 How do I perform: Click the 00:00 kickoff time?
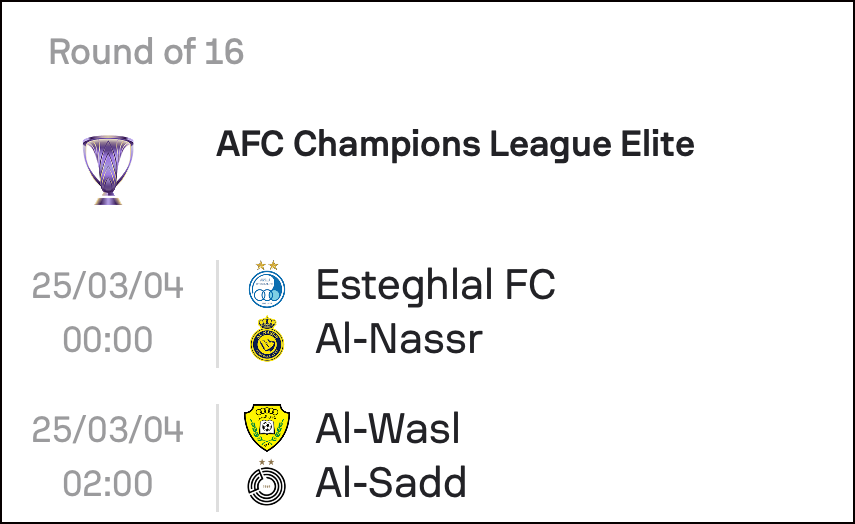click(107, 339)
